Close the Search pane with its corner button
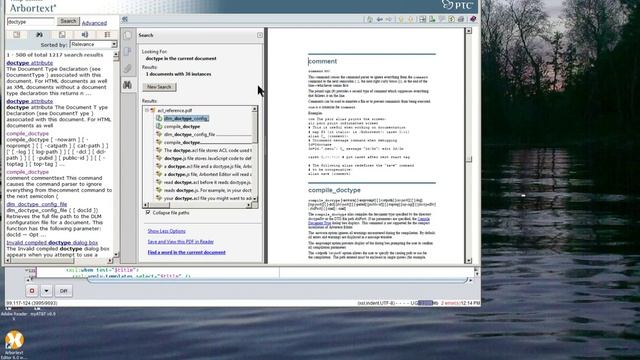640x360 pixels. [x=260, y=35]
